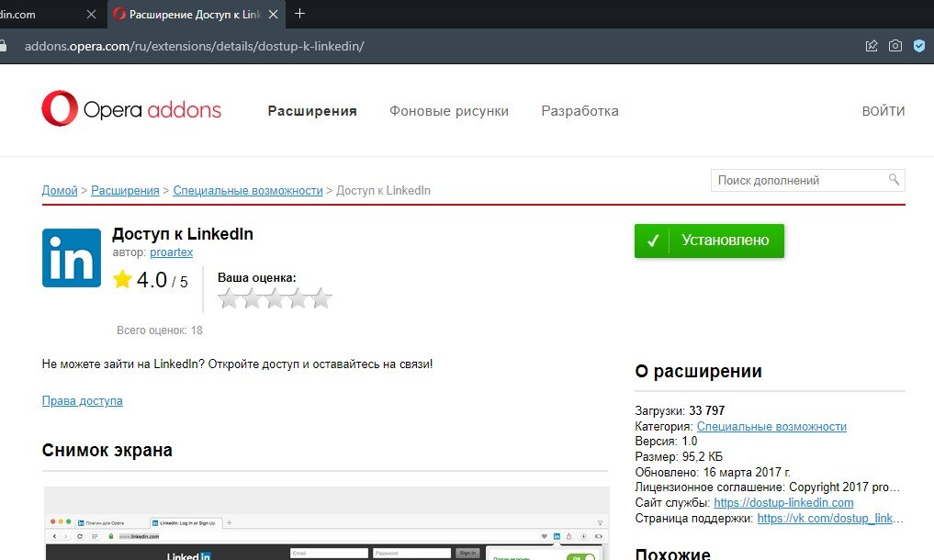Click the yellow rating star beside 4.0
This screenshot has width=934, height=560.
pyautogui.click(x=122, y=279)
